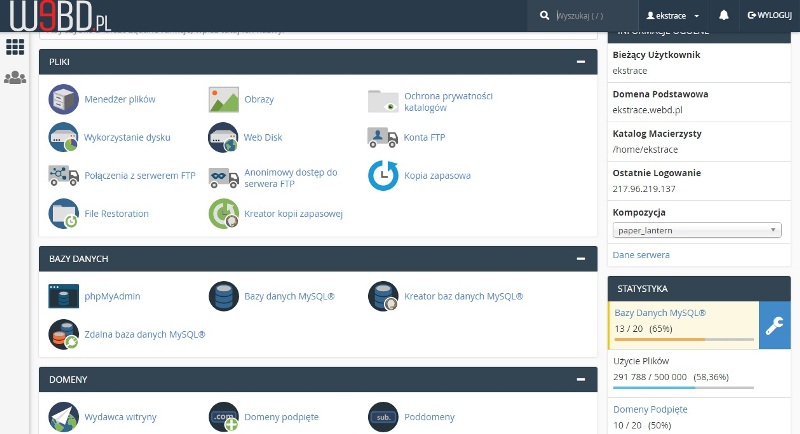Image resolution: width=800 pixels, height=434 pixels.
Task: Select the 217.96.219.137 IP address text
Action: click(x=644, y=189)
